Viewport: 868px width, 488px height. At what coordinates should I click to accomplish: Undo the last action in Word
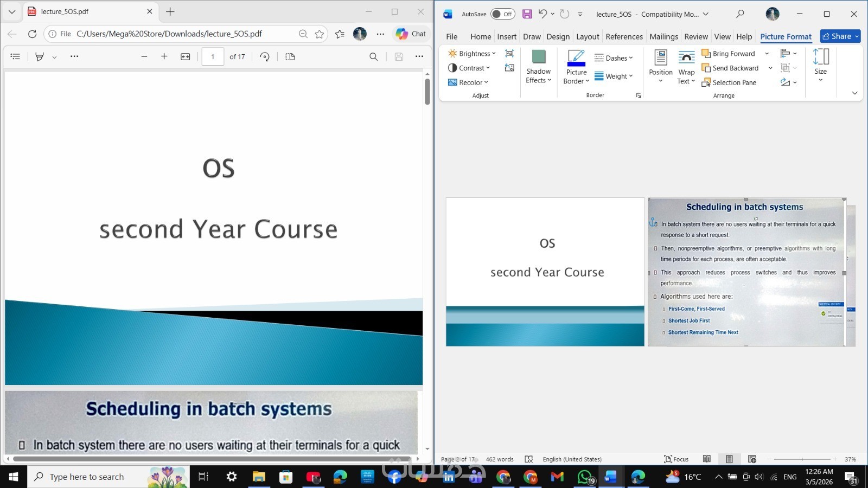point(542,14)
